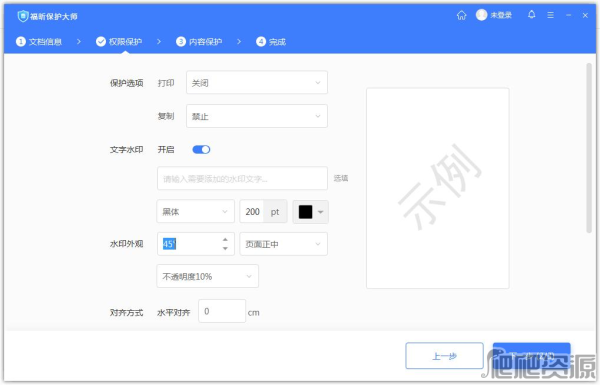Go to step 文档信息 tab
This screenshot has width=600, height=385.
[39, 42]
